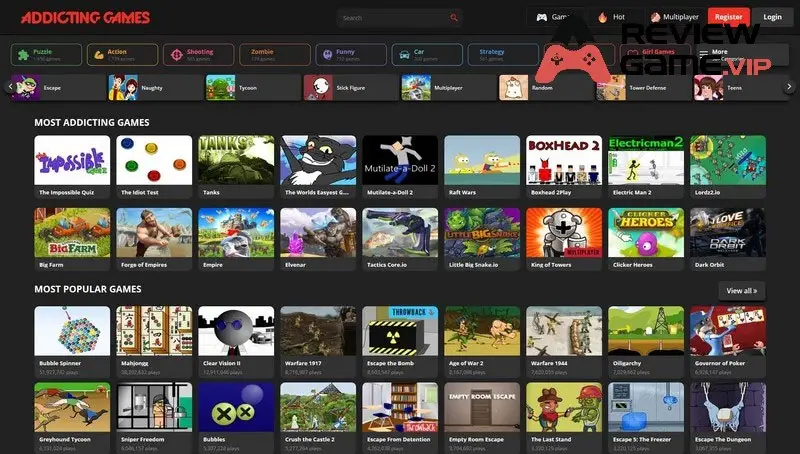Go to previous tags with left arrow
Viewport: 800px width, 454px height.
[x=10, y=87]
